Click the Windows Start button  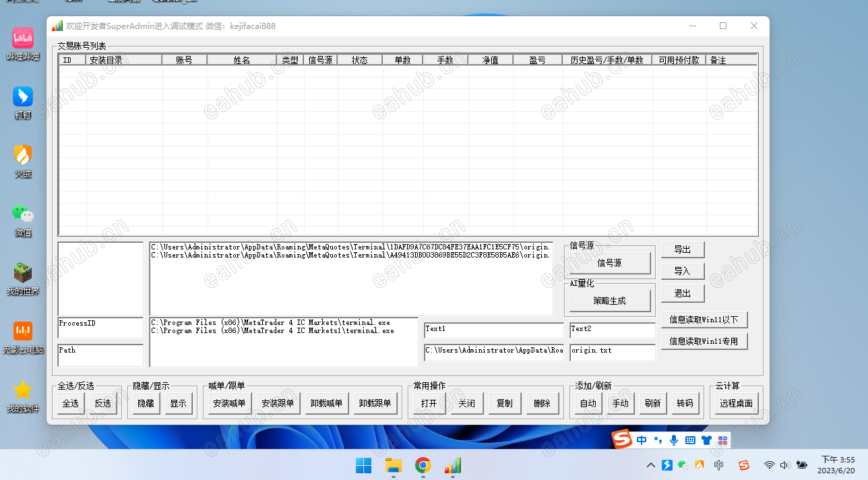[x=363, y=465]
